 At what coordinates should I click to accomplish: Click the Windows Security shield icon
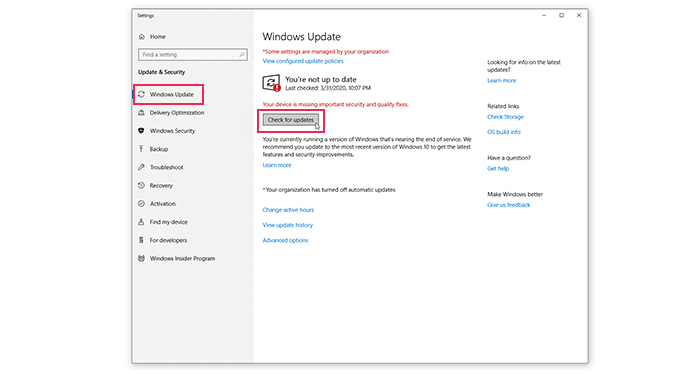click(x=142, y=131)
